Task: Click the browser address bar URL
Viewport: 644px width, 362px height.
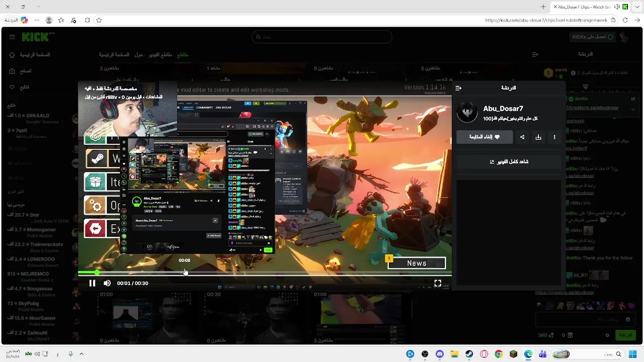Action: point(546,21)
